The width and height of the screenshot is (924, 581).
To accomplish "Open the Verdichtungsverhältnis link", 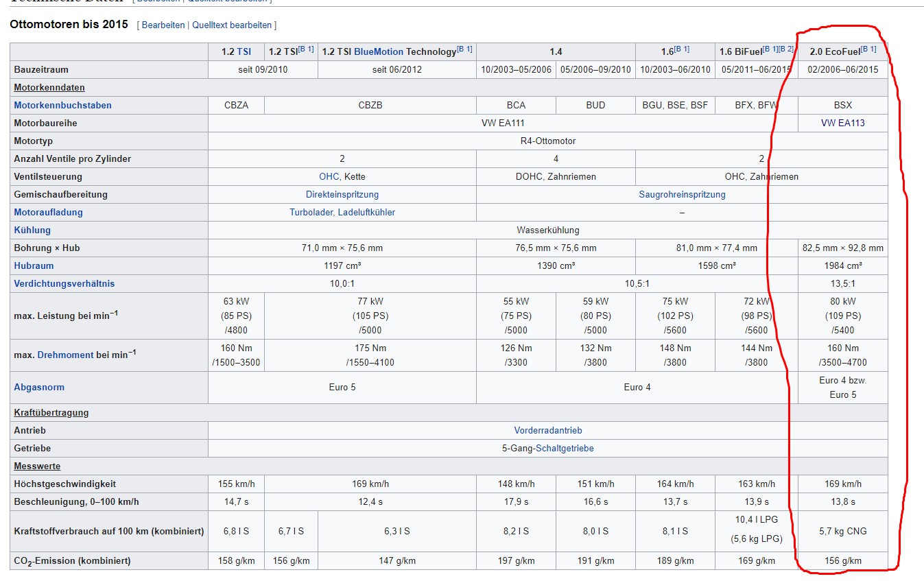I will (x=64, y=283).
